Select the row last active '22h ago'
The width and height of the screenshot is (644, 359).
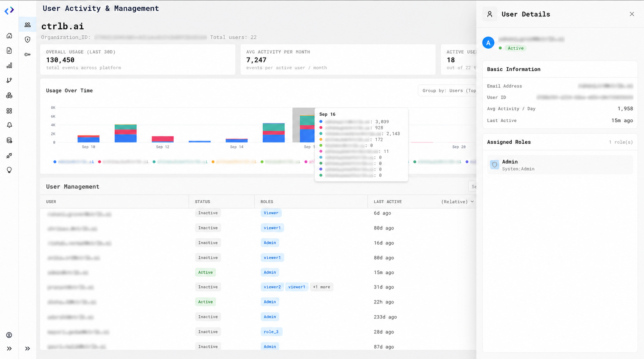(x=258, y=302)
